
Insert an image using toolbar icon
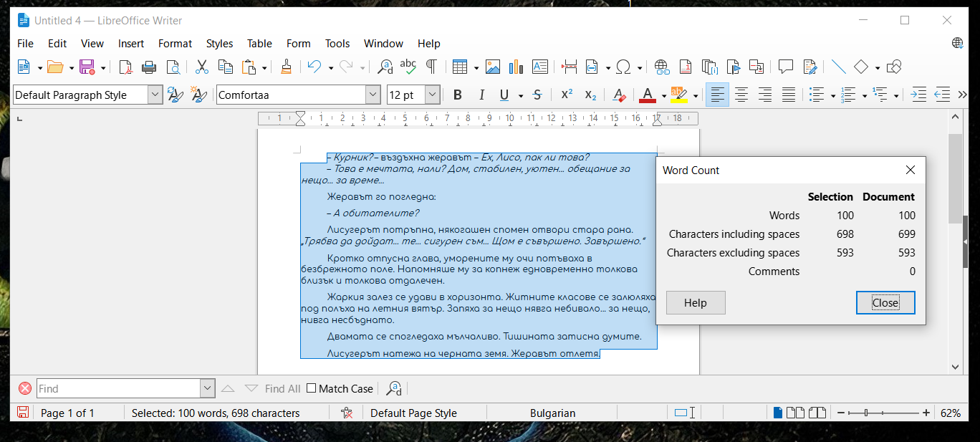(493, 67)
